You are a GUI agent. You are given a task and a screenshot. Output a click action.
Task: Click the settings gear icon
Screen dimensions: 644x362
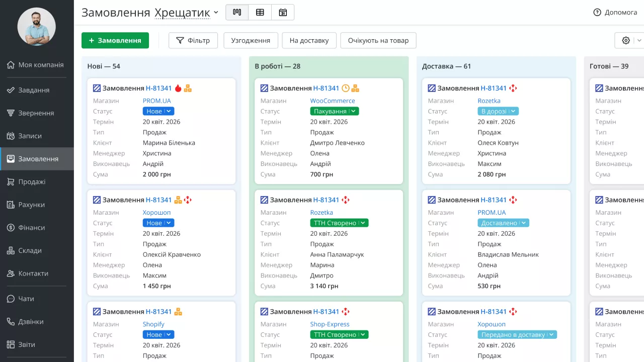(626, 41)
